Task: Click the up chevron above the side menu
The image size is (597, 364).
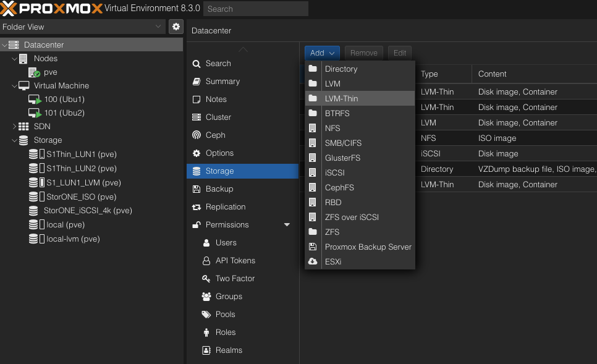Action: pos(243,49)
